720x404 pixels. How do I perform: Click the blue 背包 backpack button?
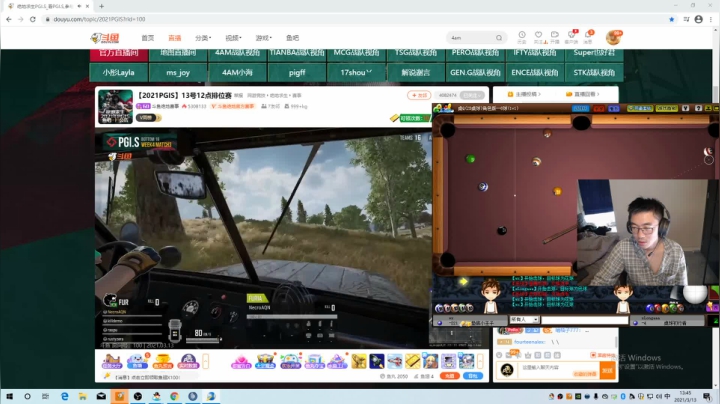tap(473, 376)
